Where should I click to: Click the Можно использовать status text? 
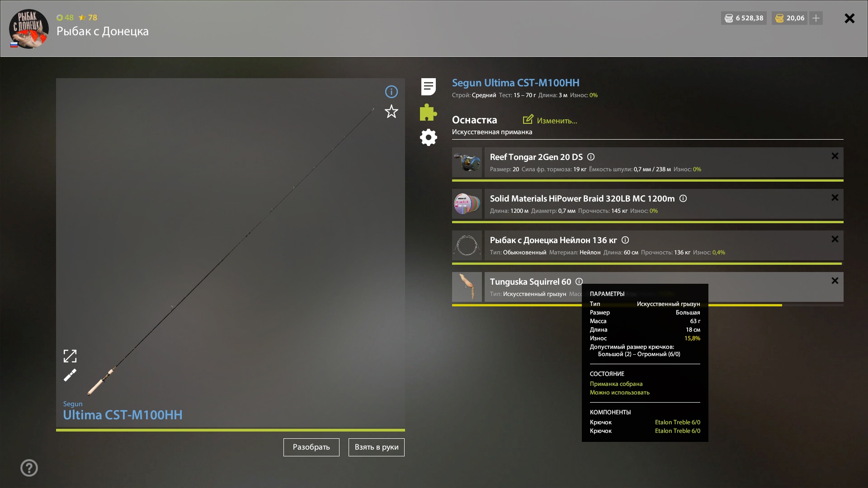pyautogui.click(x=620, y=392)
